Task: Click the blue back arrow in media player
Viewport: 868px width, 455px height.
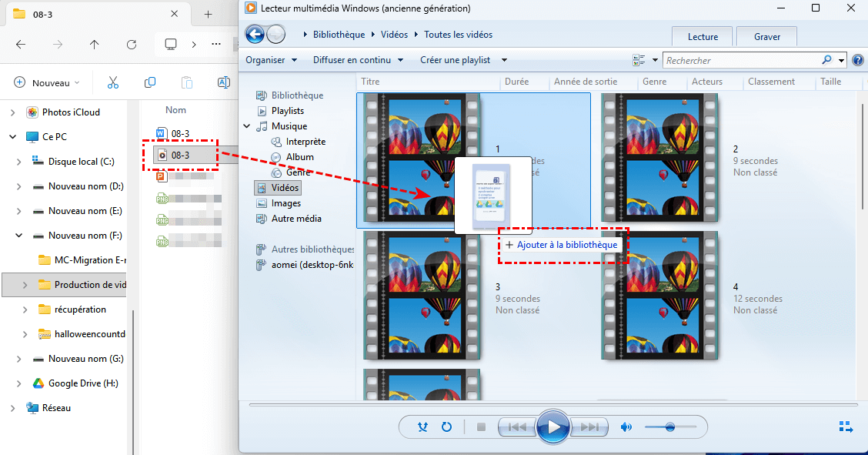Action: click(x=255, y=35)
